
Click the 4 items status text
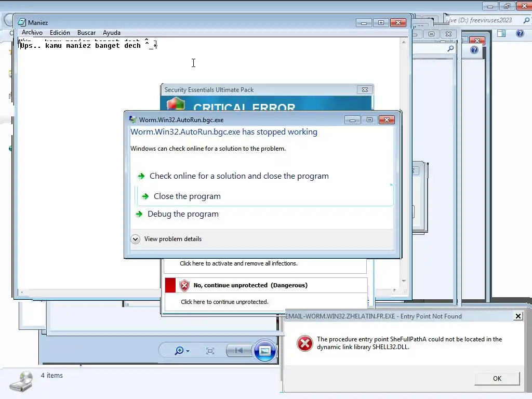click(52, 375)
